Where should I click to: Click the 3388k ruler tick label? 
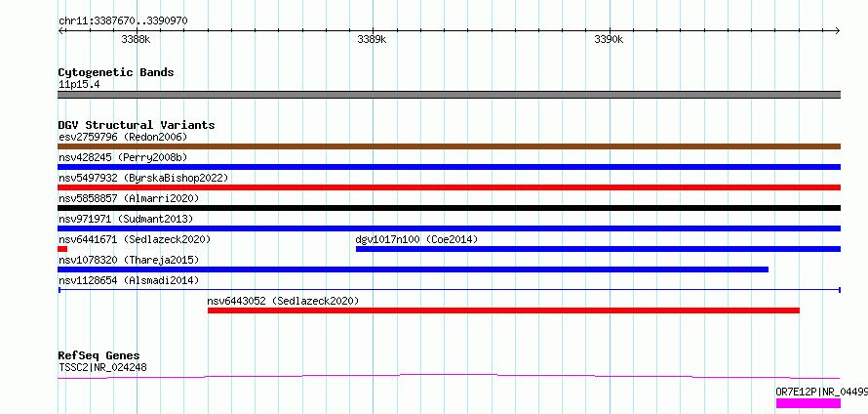tap(136, 39)
